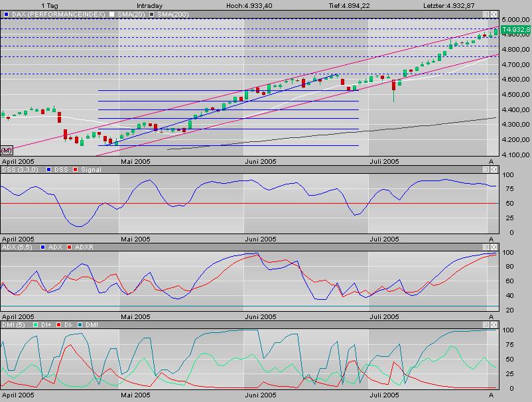Screen dimensions: 532x402
Task: Click the 'Tief:4.894,22' low value
Action: pyautogui.click(x=349, y=6)
